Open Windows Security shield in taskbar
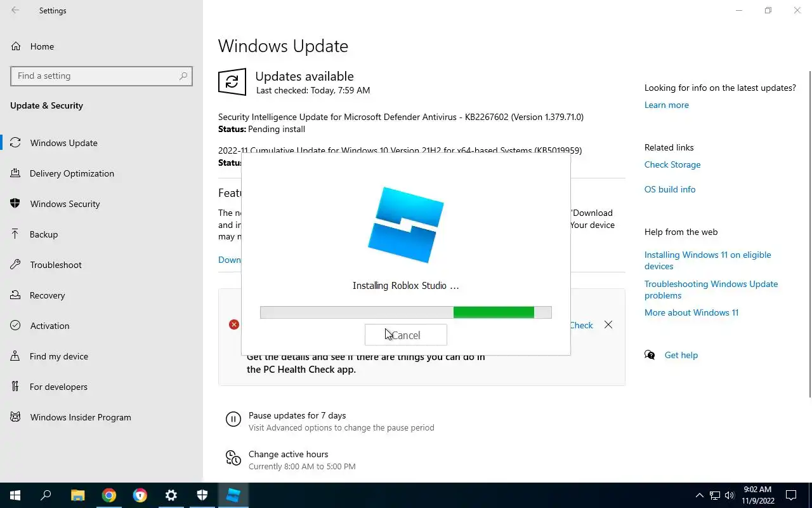 pos(202,495)
